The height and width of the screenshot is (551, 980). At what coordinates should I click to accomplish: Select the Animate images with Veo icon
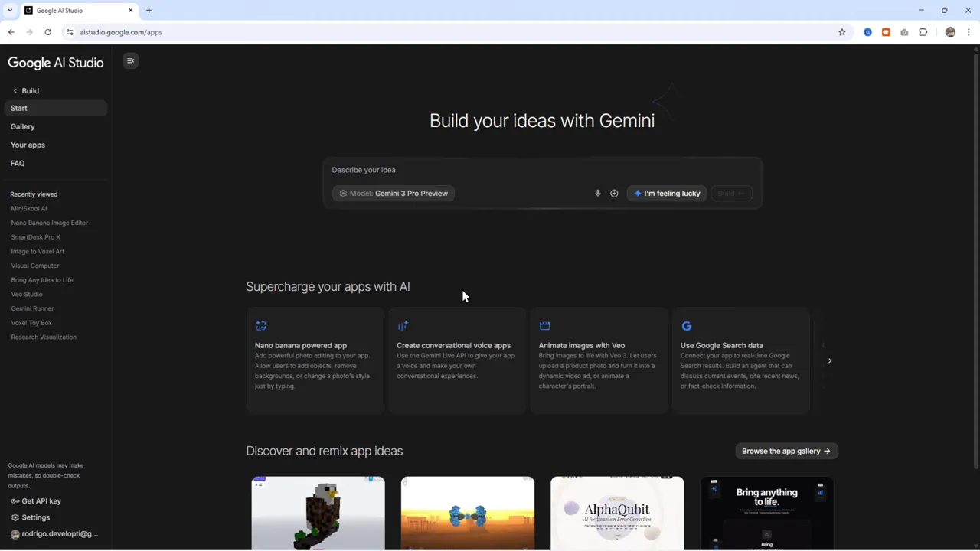pyautogui.click(x=544, y=325)
